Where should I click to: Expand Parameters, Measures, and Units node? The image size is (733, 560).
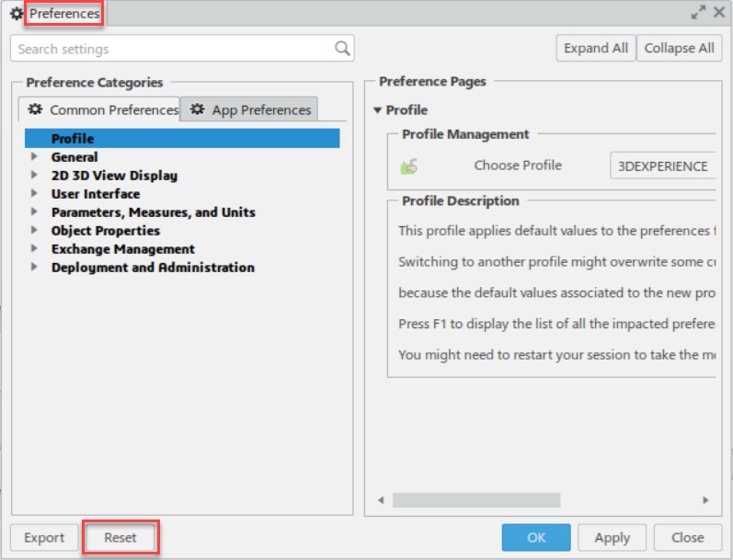(x=35, y=212)
